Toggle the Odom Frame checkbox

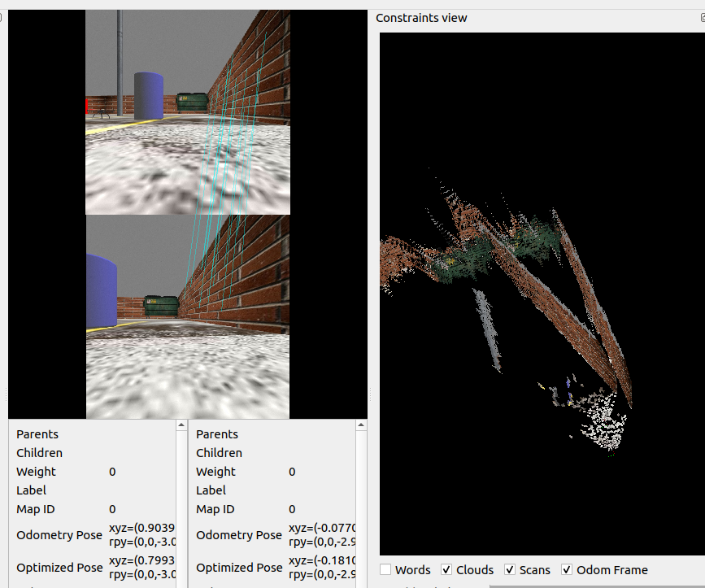tap(567, 570)
